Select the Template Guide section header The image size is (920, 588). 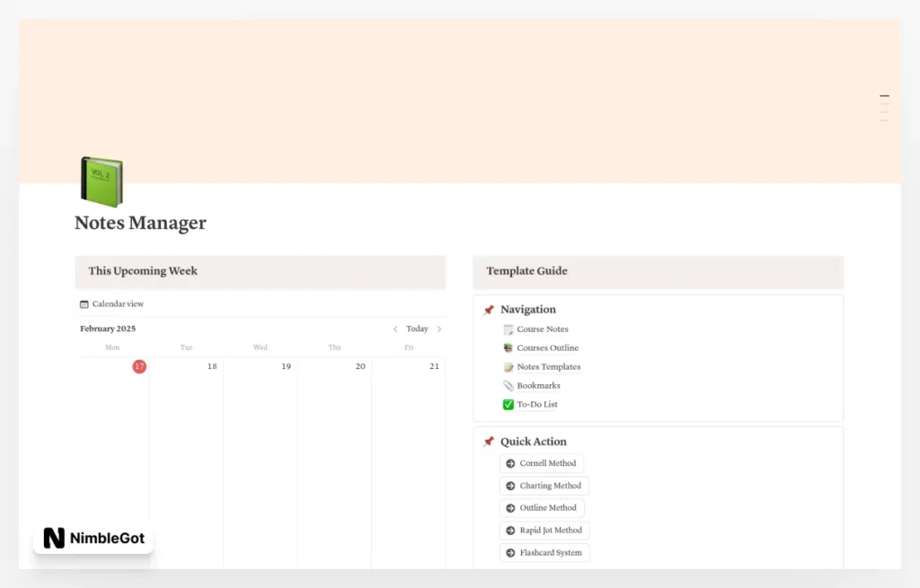pos(526,271)
